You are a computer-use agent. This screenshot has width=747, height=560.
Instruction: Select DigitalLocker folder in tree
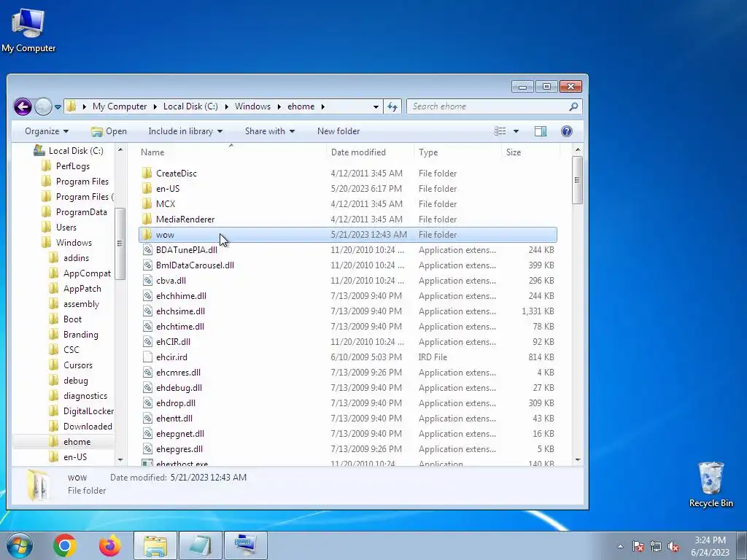[88, 411]
